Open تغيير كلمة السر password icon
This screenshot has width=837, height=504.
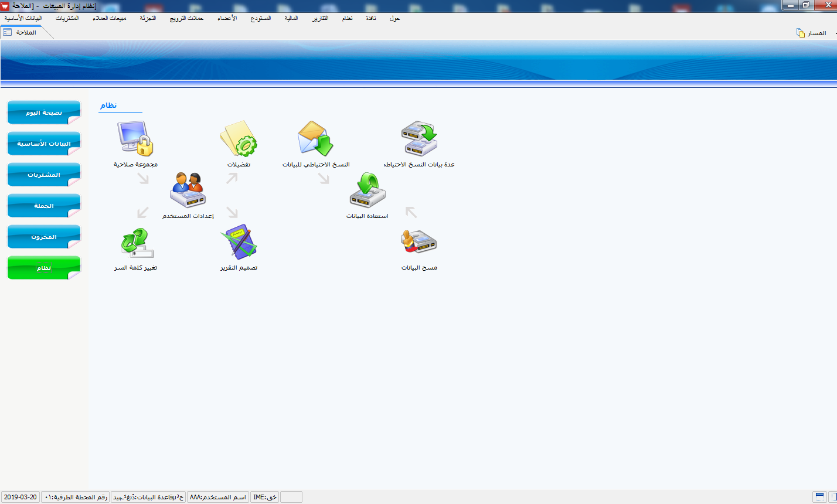135,243
